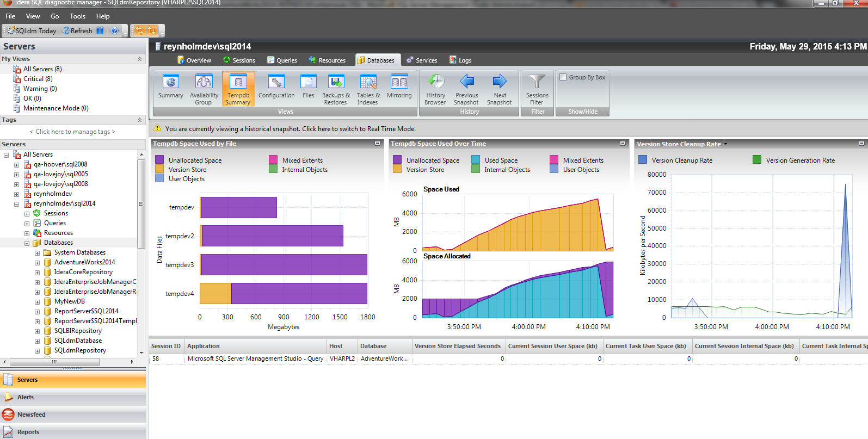
Task: Refresh the current view
Action: (x=78, y=31)
